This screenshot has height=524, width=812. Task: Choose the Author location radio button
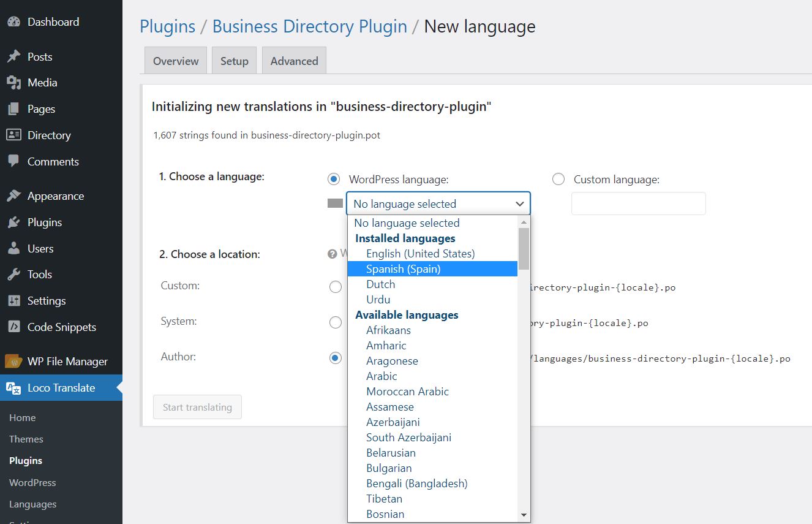tap(336, 358)
